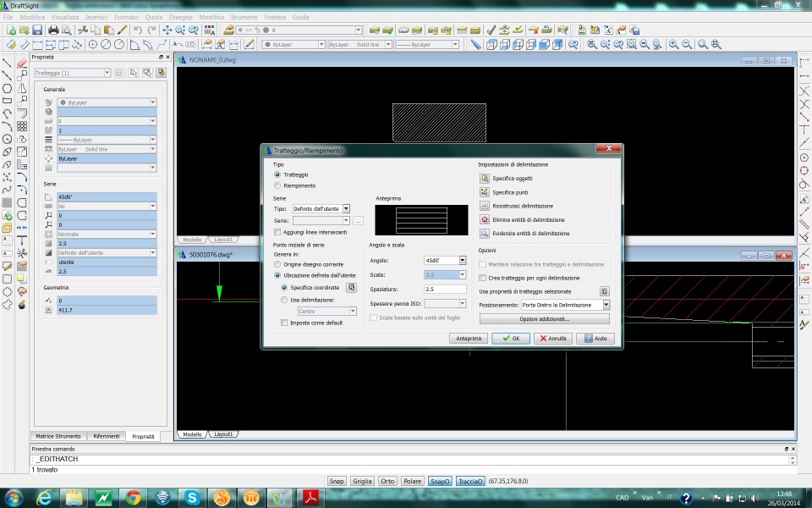Click the Save icon in the main toolbar
The height and width of the screenshot is (508, 812).
pos(37,30)
